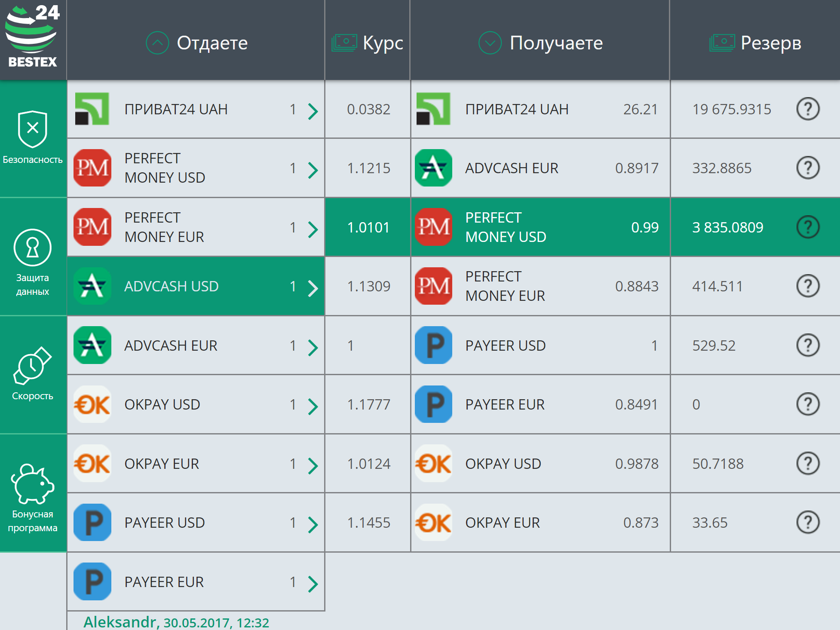
Task: Click the up-arrow circle next to Отдаете
Action: (157, 43)
